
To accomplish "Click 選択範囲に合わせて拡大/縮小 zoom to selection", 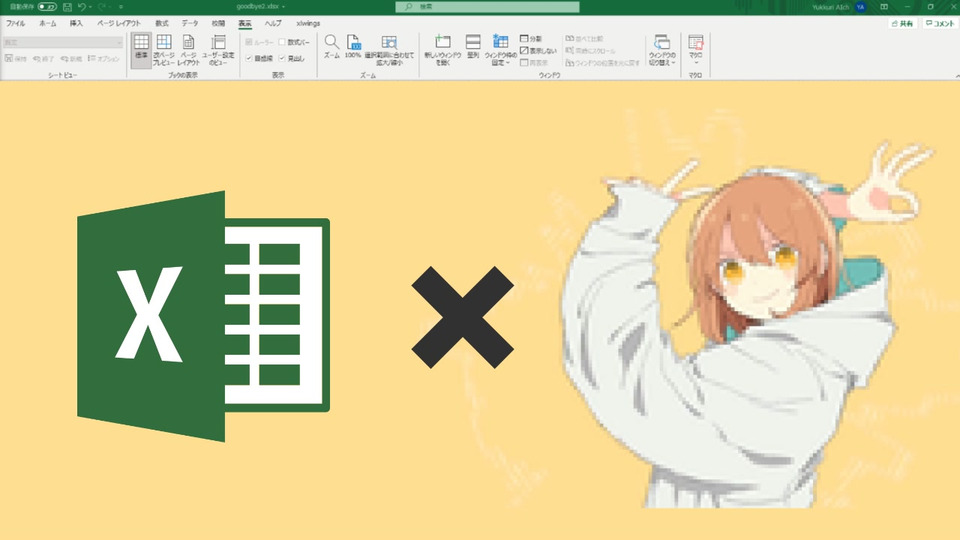I will click(389, 50).
